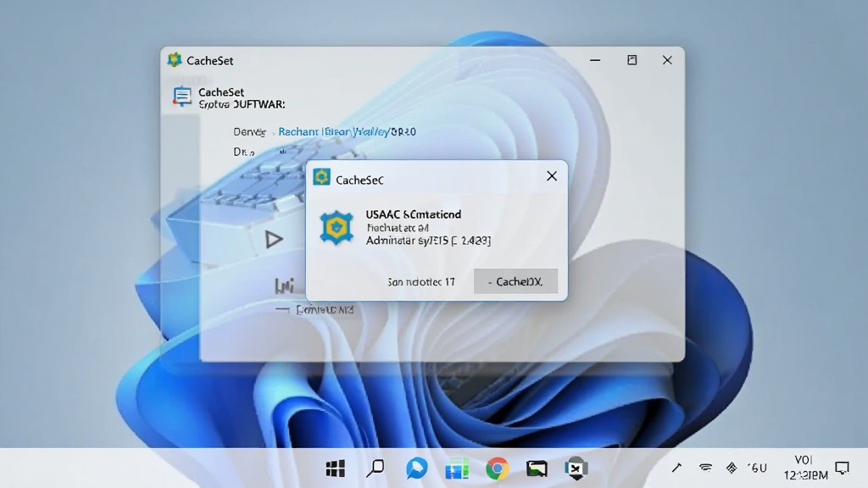Click the large hexagon shield icon in dialog
Screen dimensions: 868x488
point(337,227)
